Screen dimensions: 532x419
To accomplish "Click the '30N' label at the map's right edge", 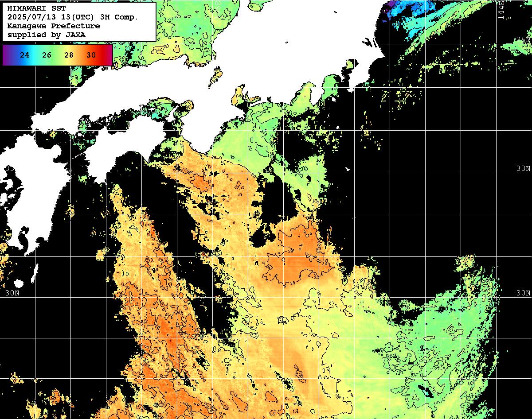I will (524, 293).
